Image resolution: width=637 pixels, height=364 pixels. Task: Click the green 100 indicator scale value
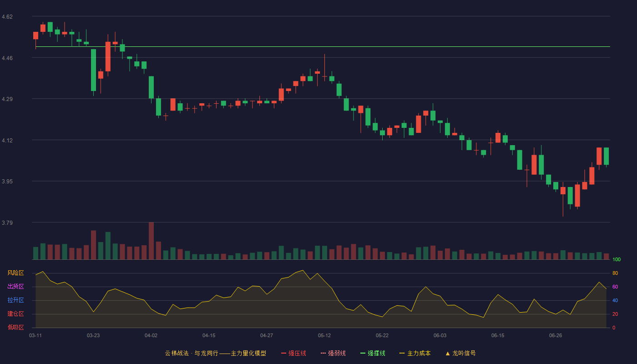[617, 260]
